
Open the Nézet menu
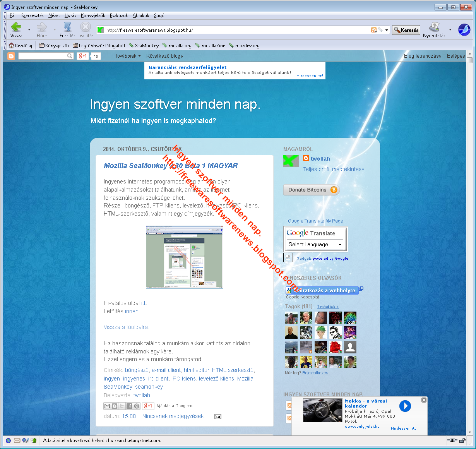[54, 15]
